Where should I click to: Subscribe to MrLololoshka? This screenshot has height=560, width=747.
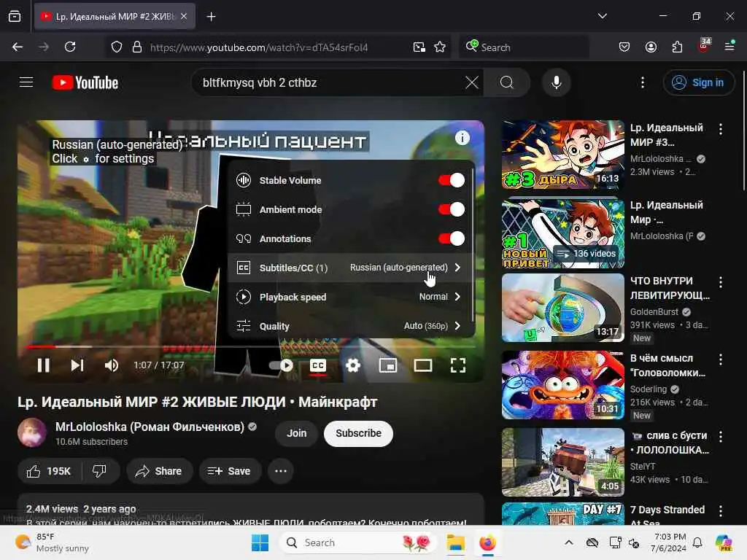click(358, 433)
